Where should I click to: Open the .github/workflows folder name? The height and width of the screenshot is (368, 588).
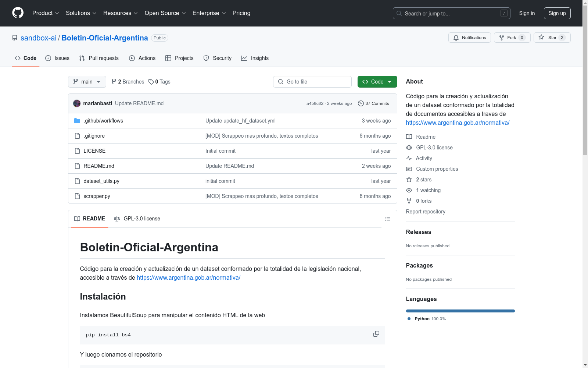click(x=103, y=121)
